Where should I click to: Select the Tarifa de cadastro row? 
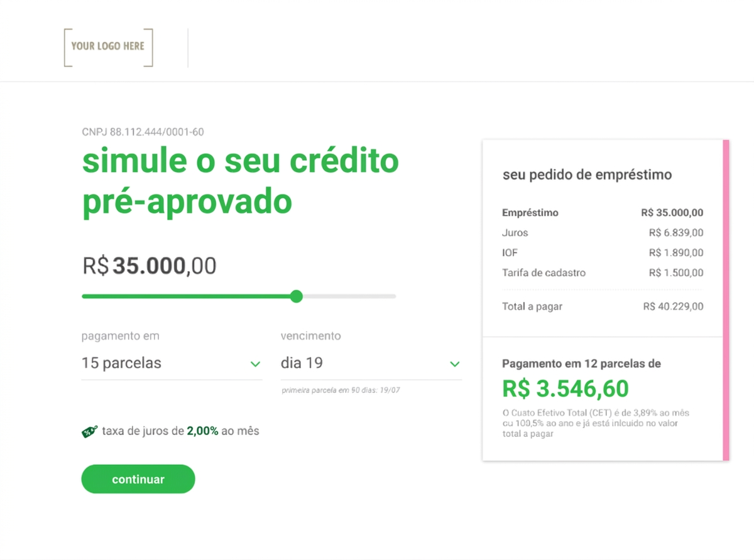(x=544, y=272)
